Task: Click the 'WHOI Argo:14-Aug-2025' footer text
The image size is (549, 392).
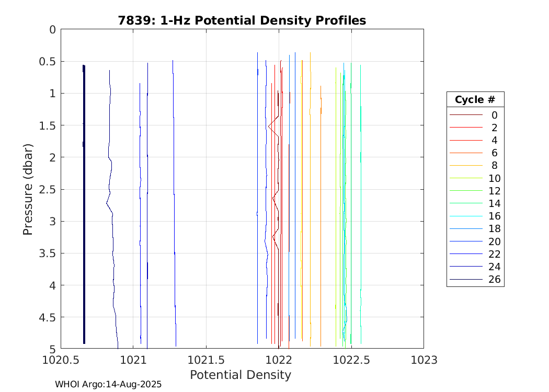Action: pyautogui.click(x=108, y=384)
